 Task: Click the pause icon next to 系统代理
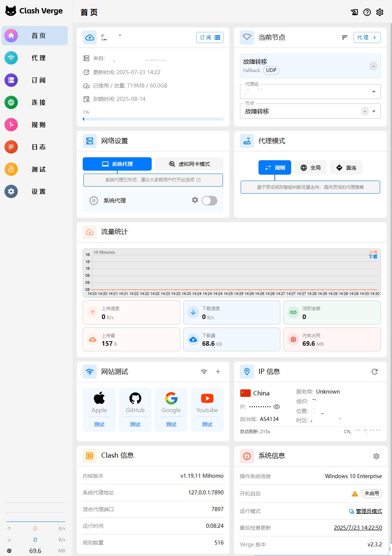tap(94, 201)
